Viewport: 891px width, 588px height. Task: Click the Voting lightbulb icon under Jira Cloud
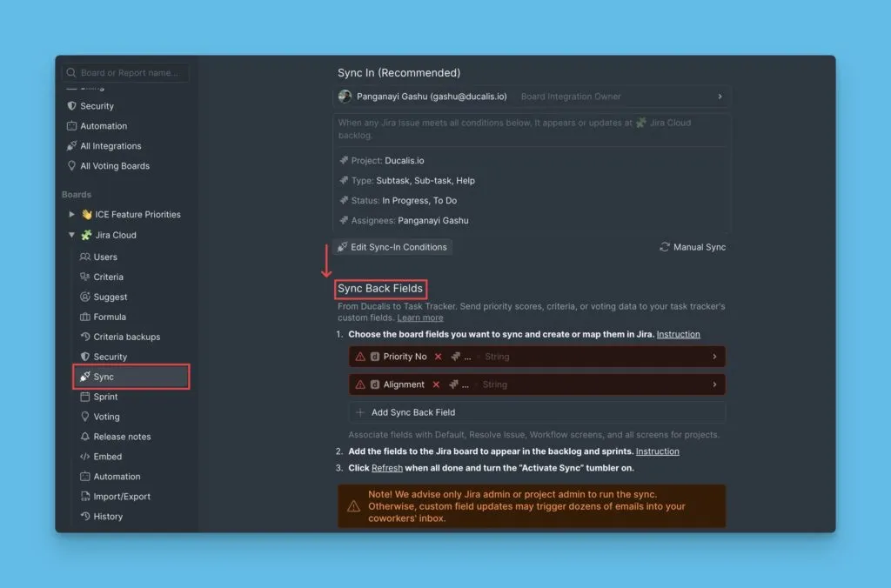click(85, 417)
